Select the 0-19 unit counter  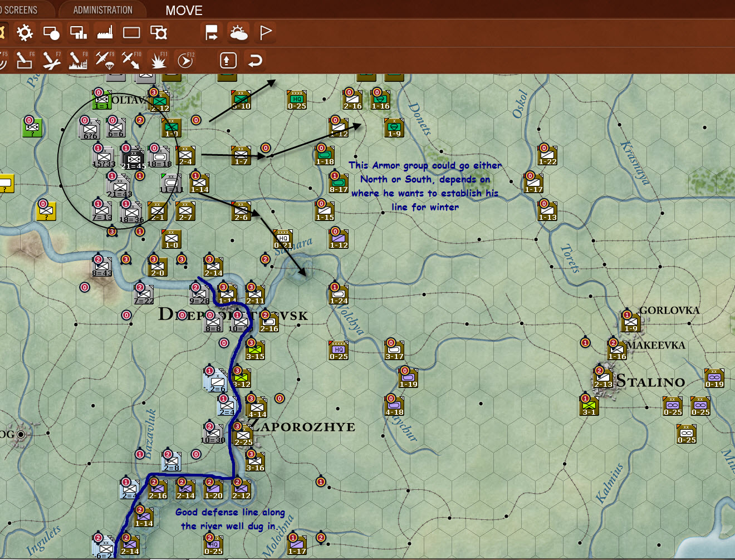coord(714,379)
